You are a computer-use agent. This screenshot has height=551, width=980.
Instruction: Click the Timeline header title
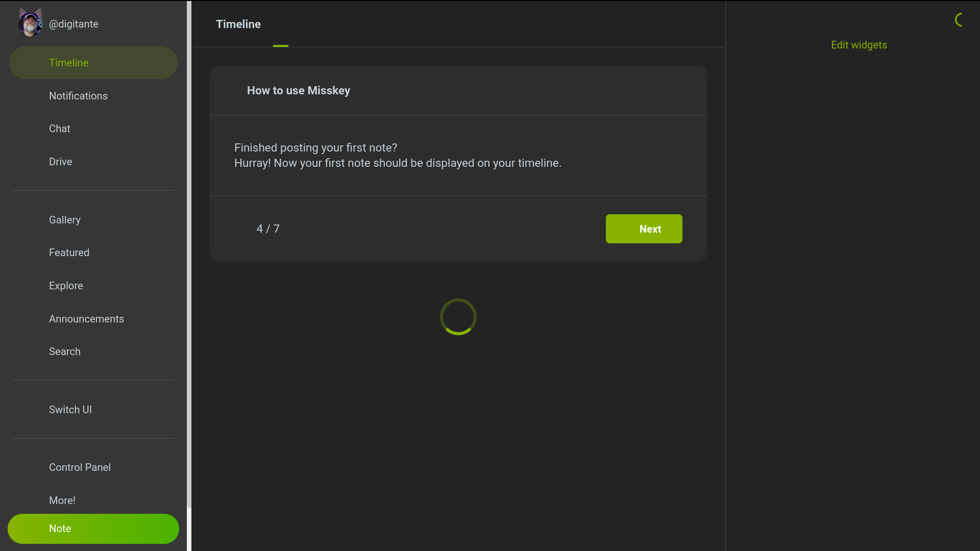coord(238,24)
